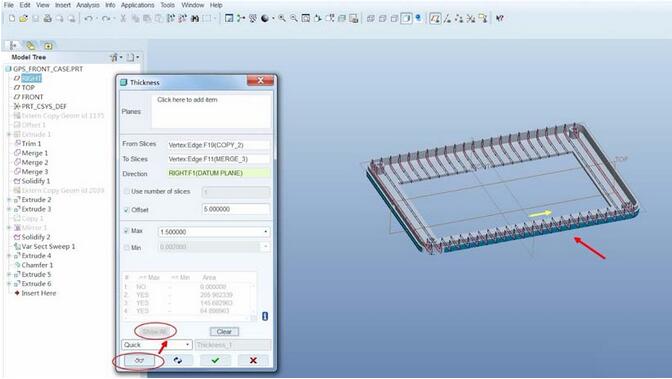This screenshot has height=379, width=672.
Task: Click the zoom in magnifier icon
Action: click(x=282, y=18)
